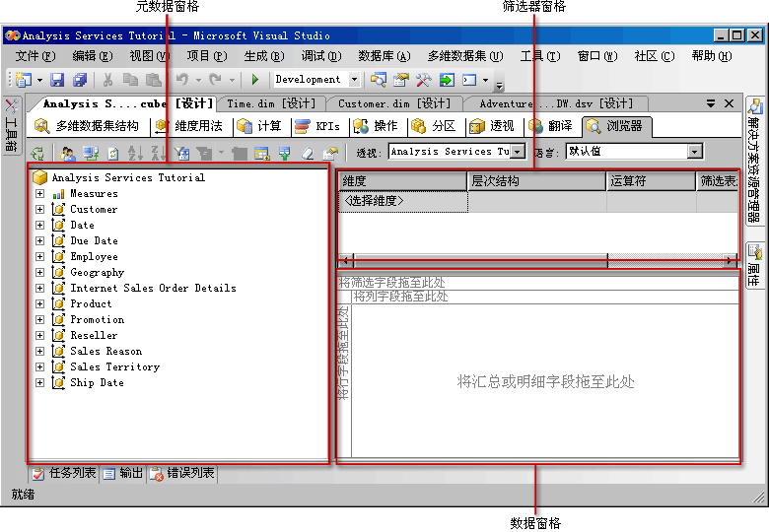The image size is (769, 532).
Task: Click the green arrow Start Page icon
Action: [447, 80]
